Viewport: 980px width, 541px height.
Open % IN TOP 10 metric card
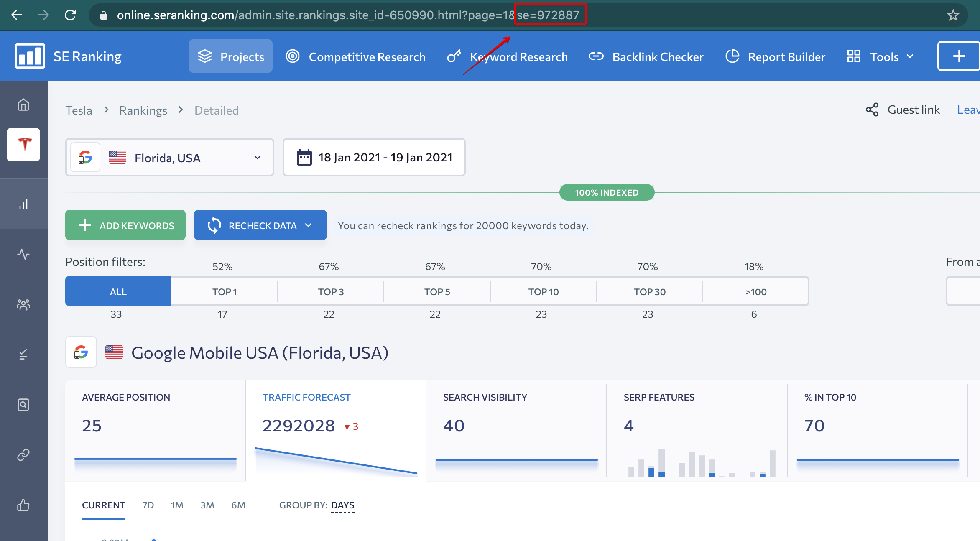point(878,431)
